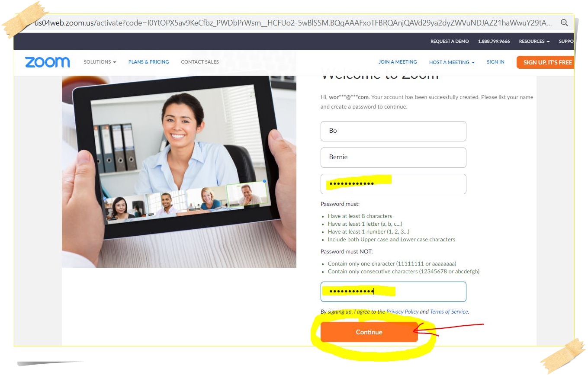The width and height of the screenshot is (588, 375).
Task: Click 'Include both Upper case and Lower case' text
Action: [x=392, y=239]
